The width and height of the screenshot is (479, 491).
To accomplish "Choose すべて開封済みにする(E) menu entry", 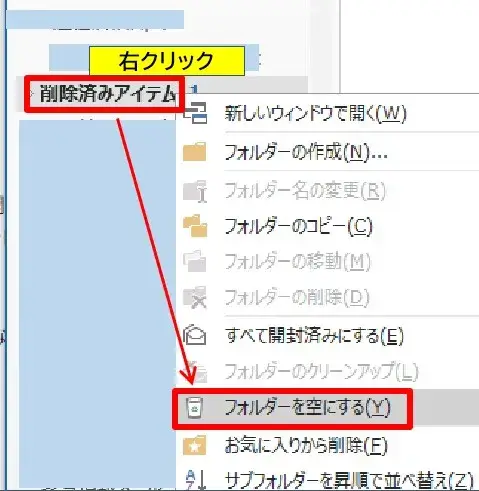I will [314, 335].
